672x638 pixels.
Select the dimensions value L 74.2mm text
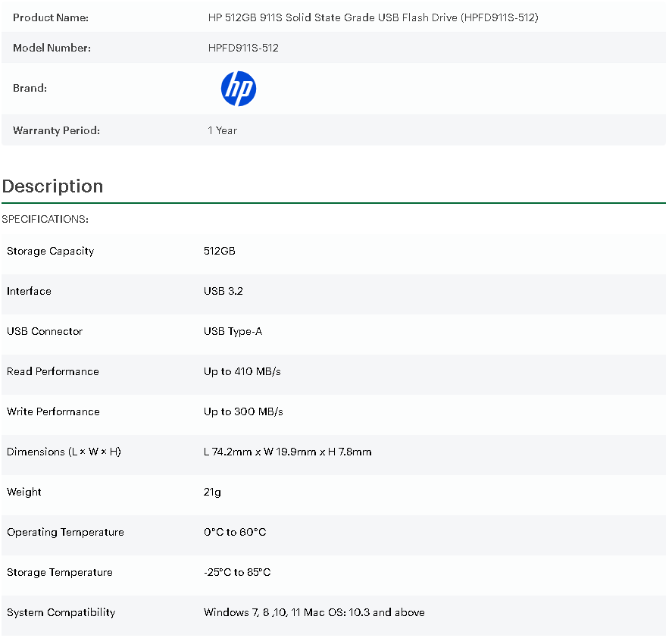(x=287, y=452)
